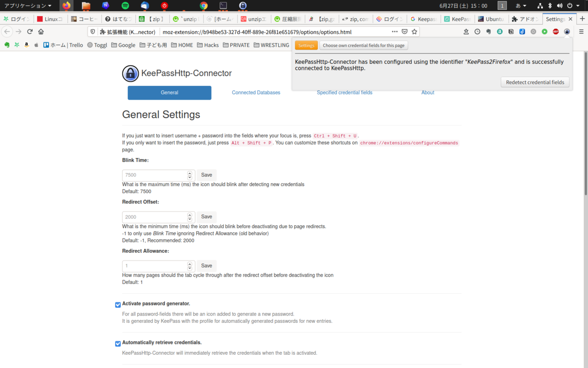Select the General settings tab
Image resolution: width=588 pixels, height=368 pixels.
coord(170,93)
